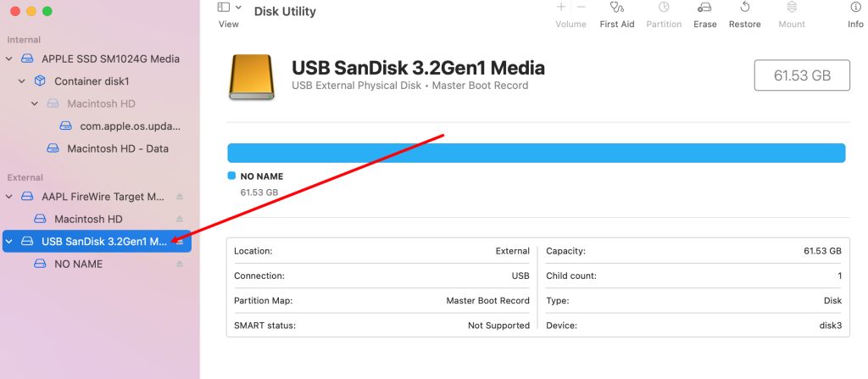Collapse USB SanDisk 3.2Gen1 chevron

[8, 242]
